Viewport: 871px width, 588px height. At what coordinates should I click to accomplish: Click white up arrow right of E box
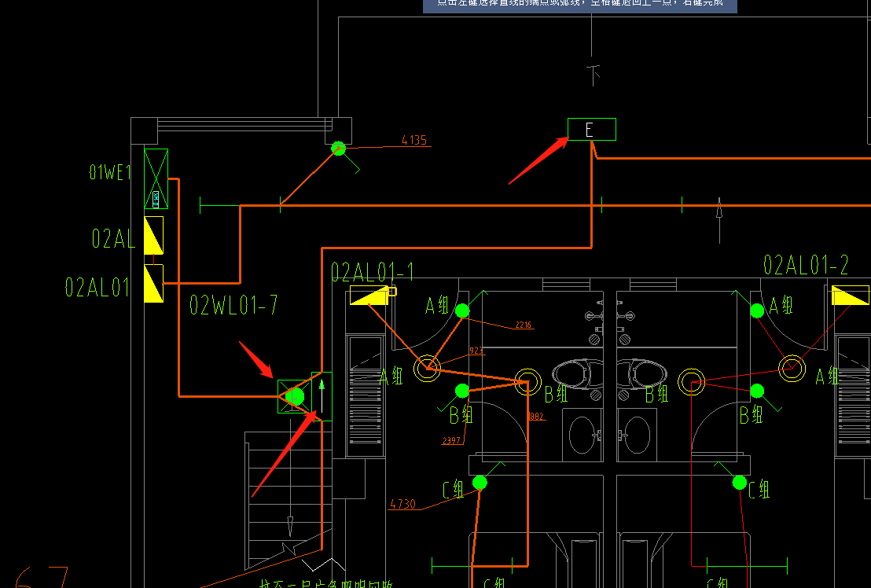[719, 220]
